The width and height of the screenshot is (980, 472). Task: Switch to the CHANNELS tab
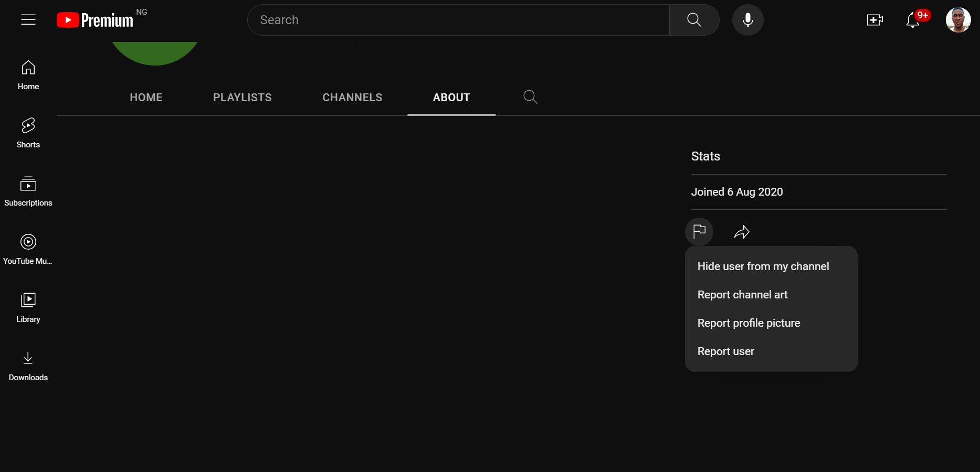tap(352, 98)
